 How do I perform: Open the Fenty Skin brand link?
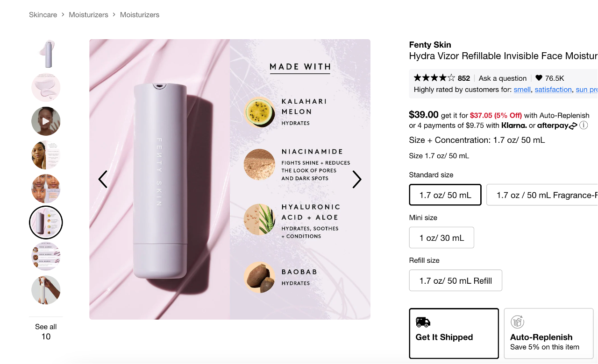tap(430, 45)
